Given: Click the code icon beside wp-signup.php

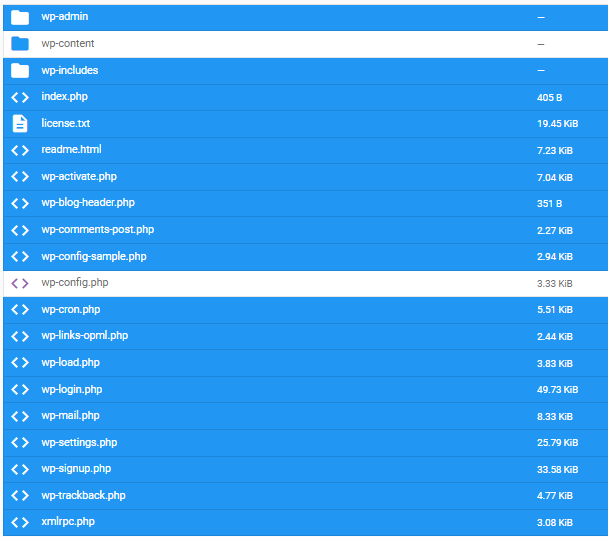Looking at the screenshot, I should tap(20, 469).
